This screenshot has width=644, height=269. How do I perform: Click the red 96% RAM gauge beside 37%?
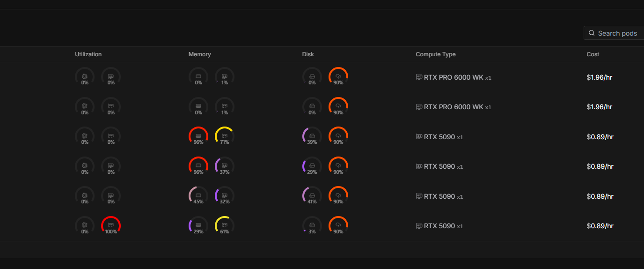[198, 166]
